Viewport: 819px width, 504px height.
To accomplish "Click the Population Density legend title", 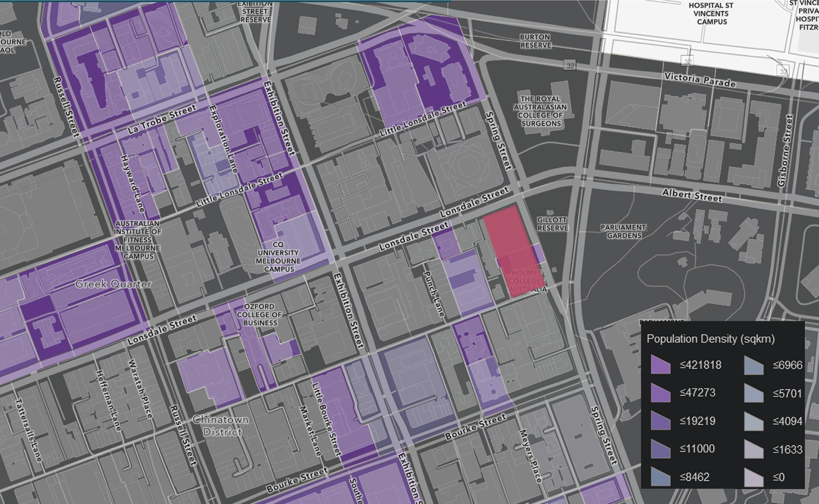I will pos(710,339).
